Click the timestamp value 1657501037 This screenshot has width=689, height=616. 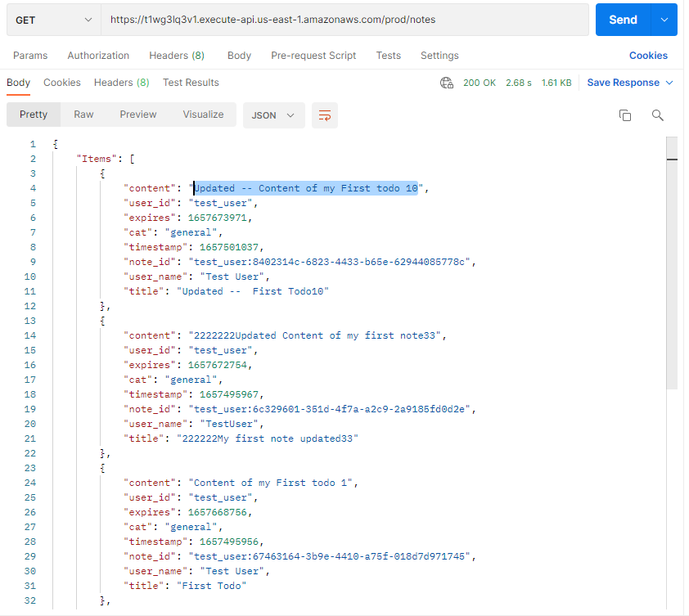(x=229, y=247)
